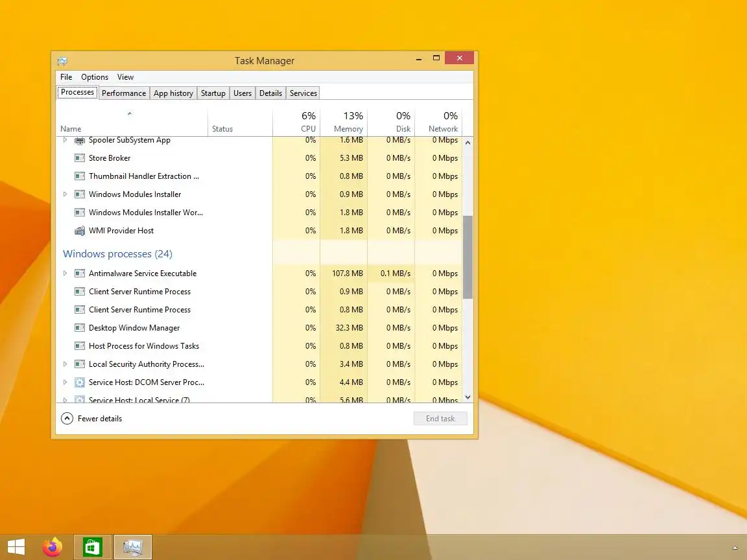Click the process list scrollbar thumb
The image size is (747, 560).
[x=468, y=257]
